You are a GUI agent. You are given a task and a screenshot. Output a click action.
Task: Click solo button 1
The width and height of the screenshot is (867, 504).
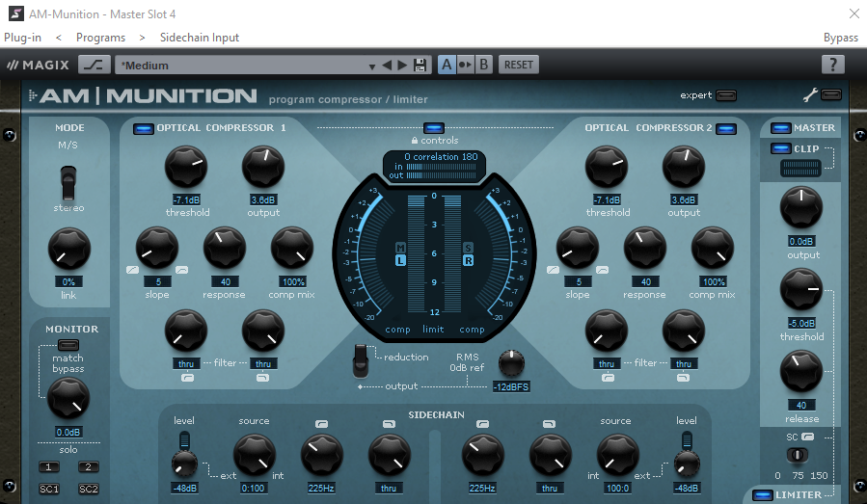48,467
